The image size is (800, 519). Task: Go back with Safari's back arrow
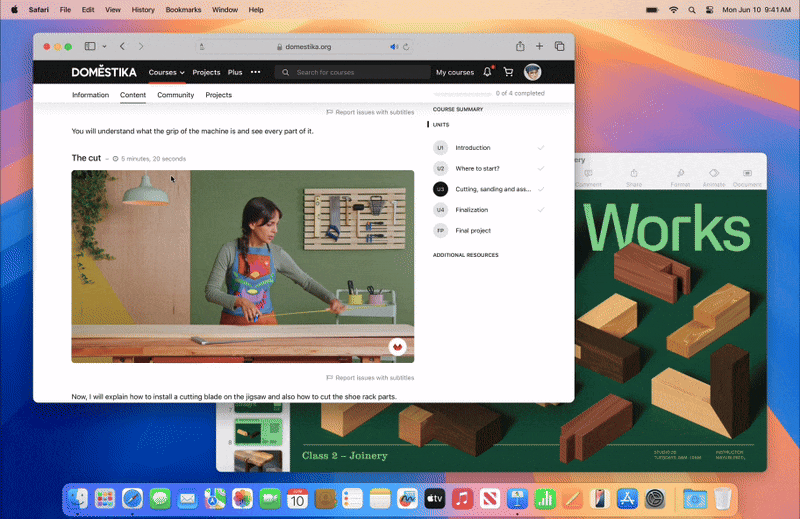point(122,46)
